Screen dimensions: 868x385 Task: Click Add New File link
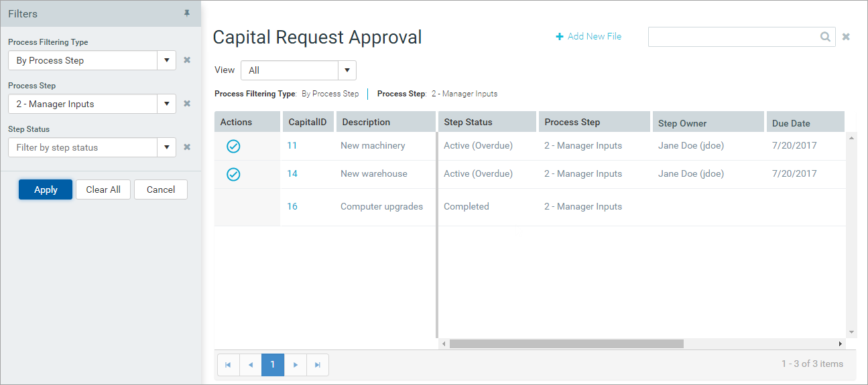588,36
